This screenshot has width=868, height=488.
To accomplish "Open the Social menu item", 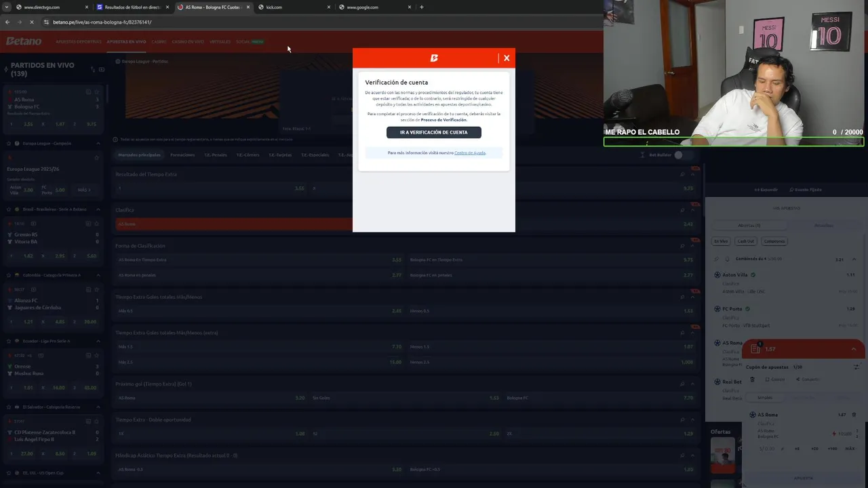I will (243, 42).
